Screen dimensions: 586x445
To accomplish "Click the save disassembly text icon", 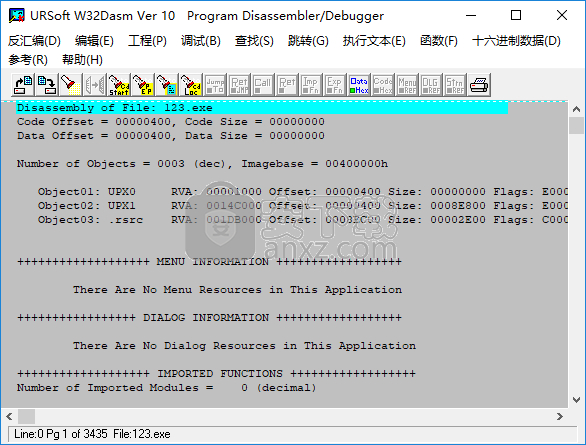I will click(x=46, y=85).
